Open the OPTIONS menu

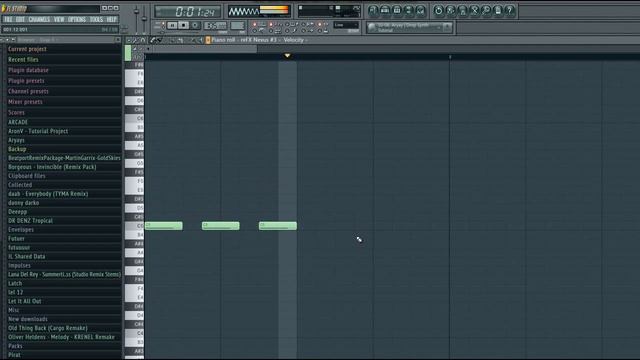(x=77, y=19)
